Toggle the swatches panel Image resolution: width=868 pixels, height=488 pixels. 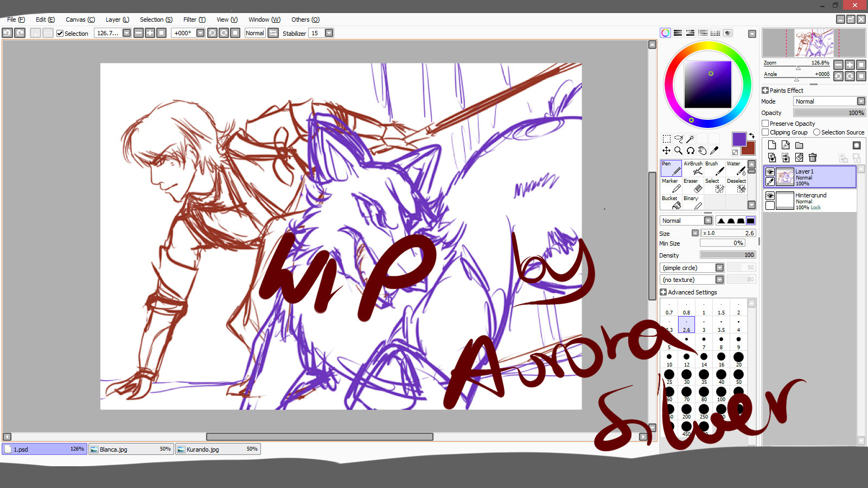(x=715, y=33)
